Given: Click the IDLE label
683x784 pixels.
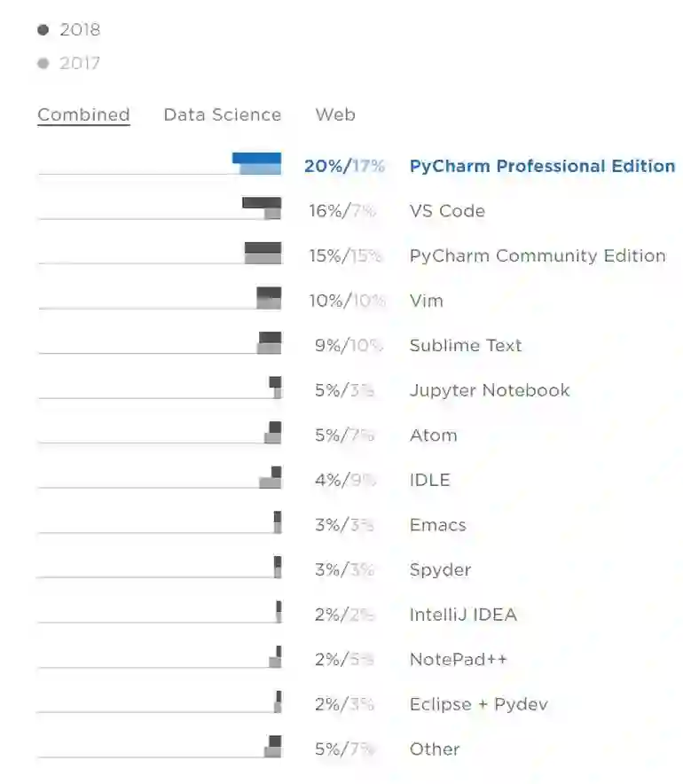Looking at the screenshot, I should point(429,480).
